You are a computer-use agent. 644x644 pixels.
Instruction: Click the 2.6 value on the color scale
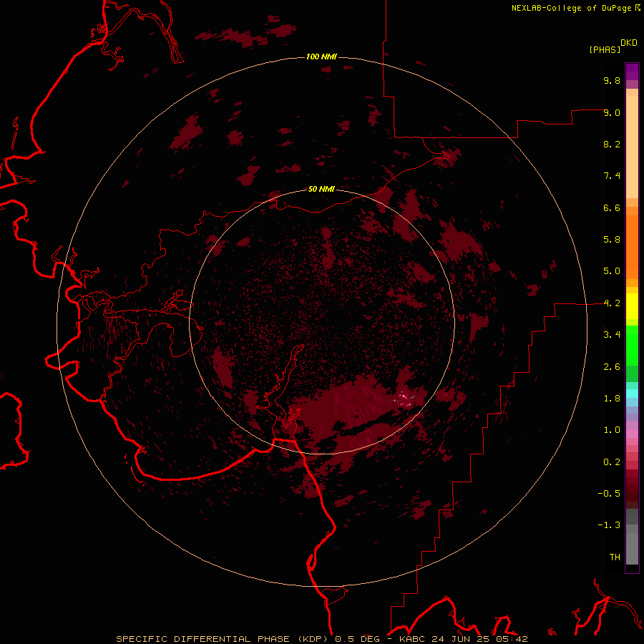pos(612,367)
